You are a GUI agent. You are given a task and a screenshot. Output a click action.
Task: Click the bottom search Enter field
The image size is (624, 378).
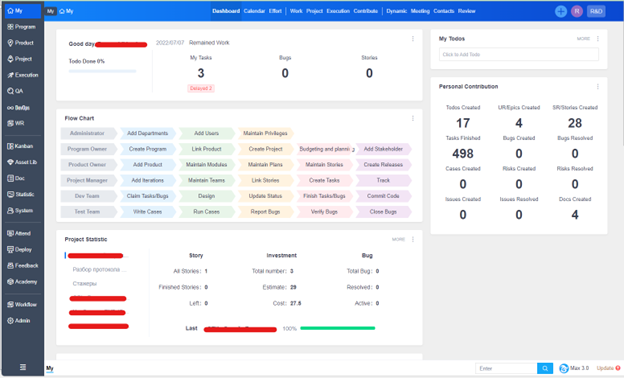click(x=506, y=368)
